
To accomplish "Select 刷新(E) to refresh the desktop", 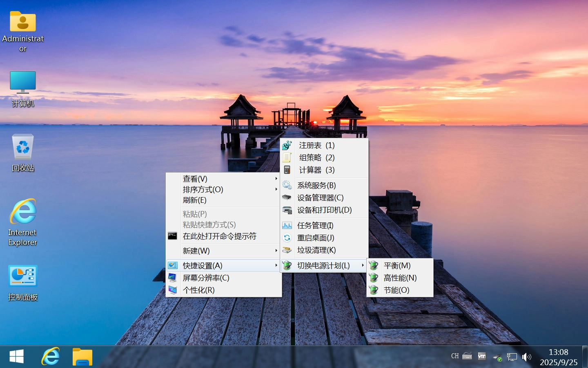I will click(195, 200).
